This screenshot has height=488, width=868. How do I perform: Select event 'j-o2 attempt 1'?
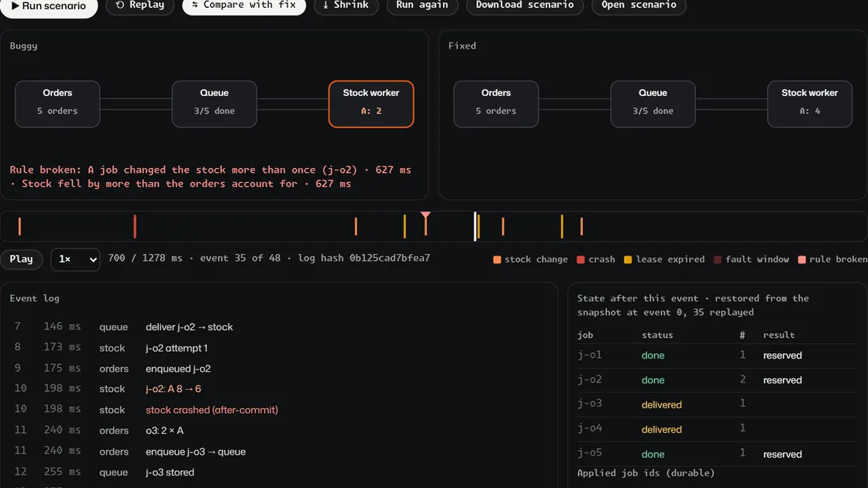(279, 348)
